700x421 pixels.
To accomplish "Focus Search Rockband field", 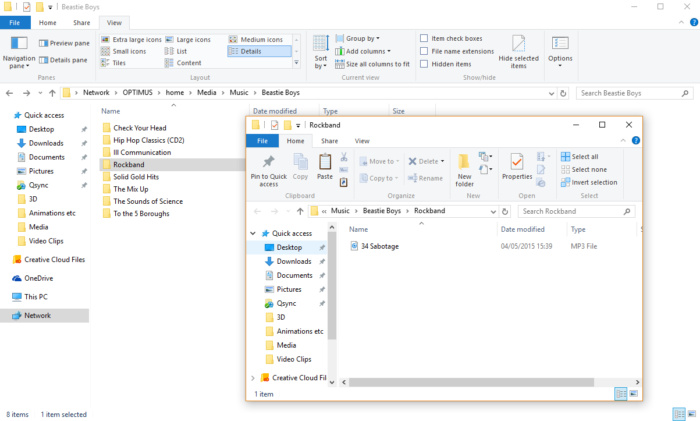I will tap(576, 212).
